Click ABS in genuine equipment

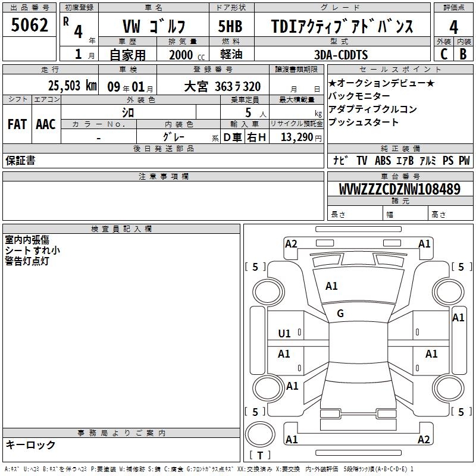383,160
